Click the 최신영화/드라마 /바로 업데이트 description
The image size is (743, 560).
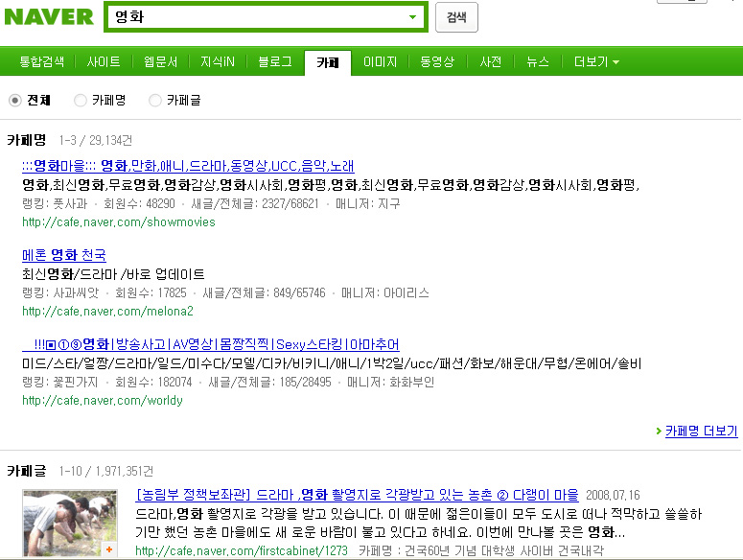point(113,274)
